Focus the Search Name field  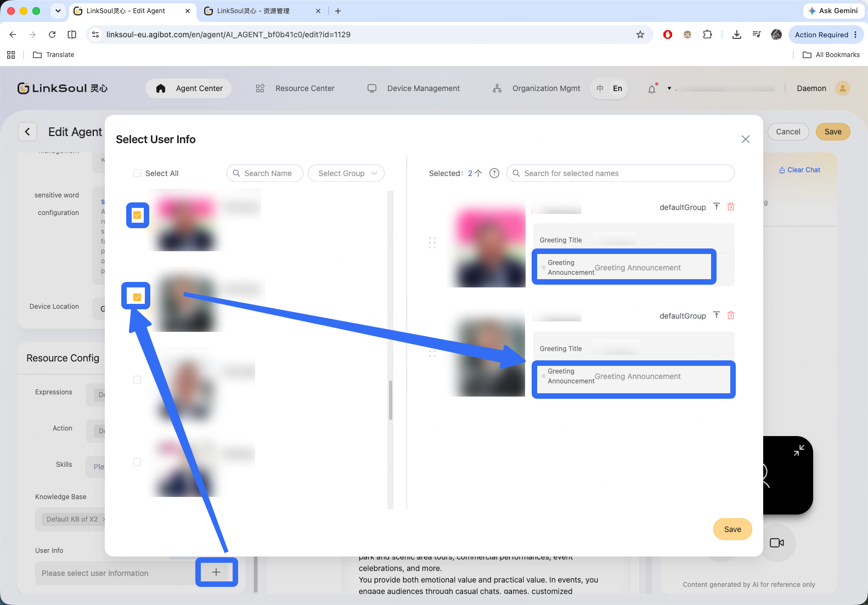click(x=265, y=173)
